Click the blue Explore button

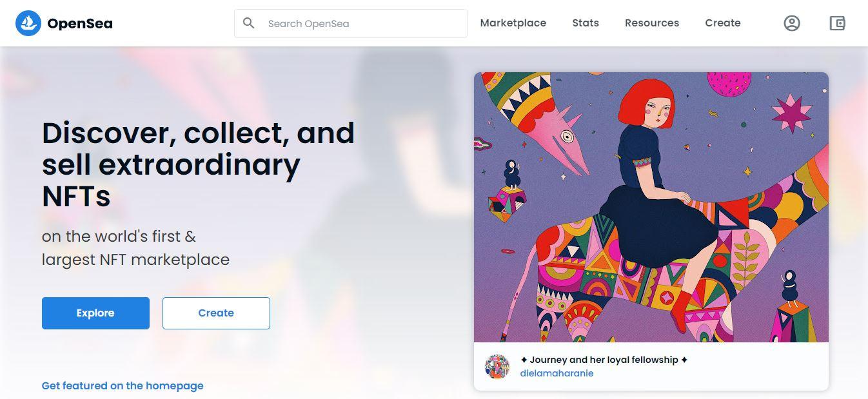pyautogui.click(x=95, y=313)
